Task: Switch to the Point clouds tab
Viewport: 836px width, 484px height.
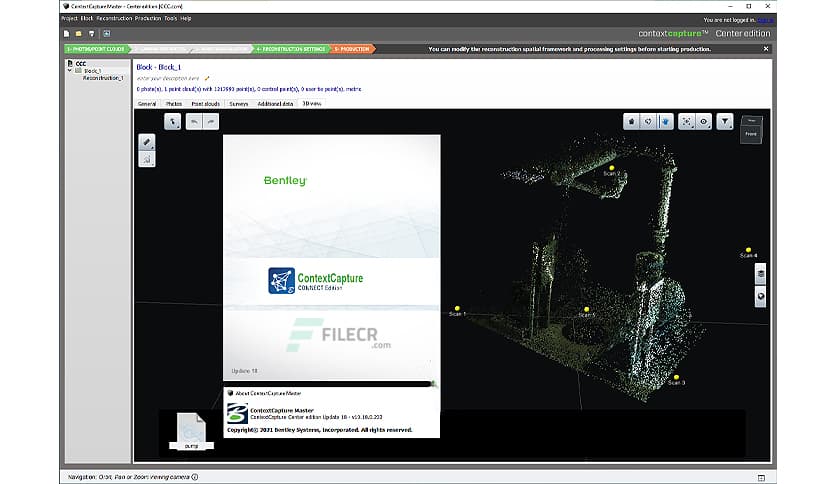Action: [206, 104]
